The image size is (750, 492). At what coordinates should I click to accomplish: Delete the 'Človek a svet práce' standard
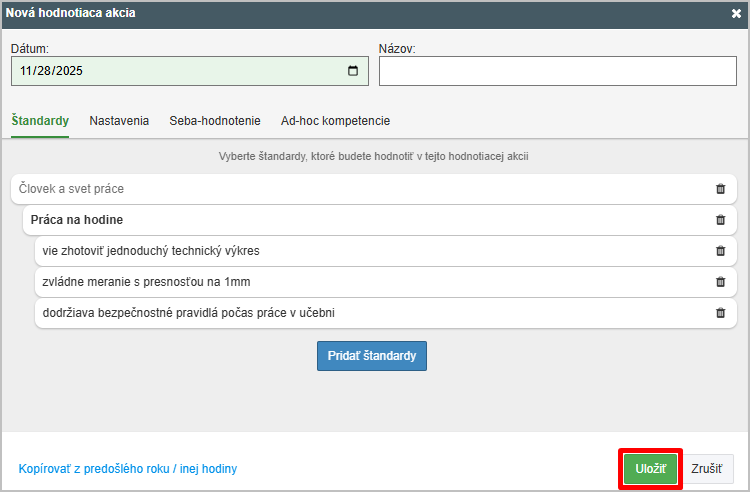point(720,189)
